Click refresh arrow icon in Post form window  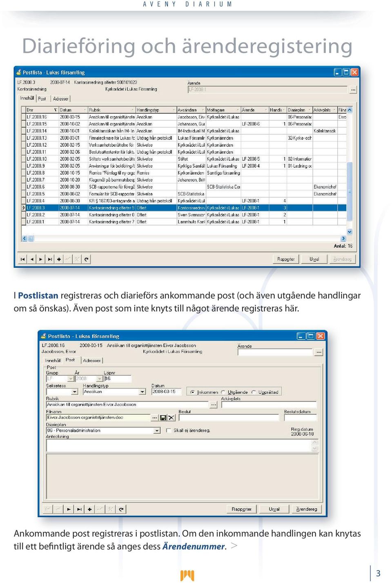tap(121, 509)
